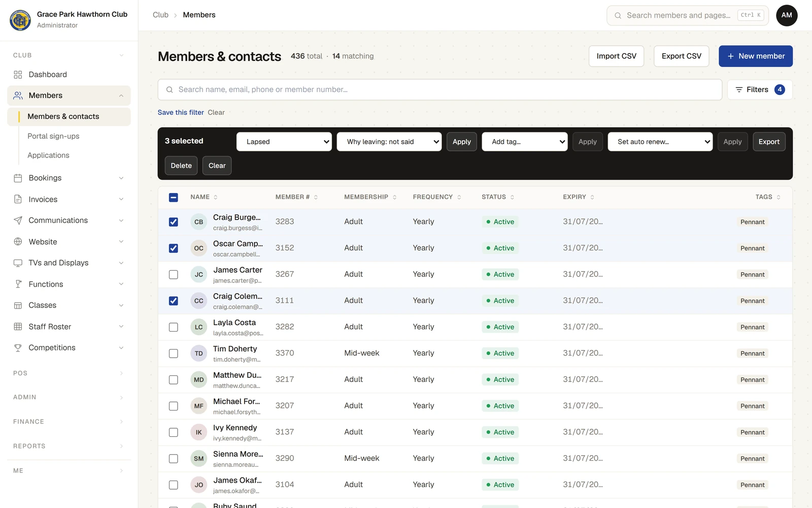Expand the POS sidebar group
This screenshot has height=508, width=812.
point(69,373)
